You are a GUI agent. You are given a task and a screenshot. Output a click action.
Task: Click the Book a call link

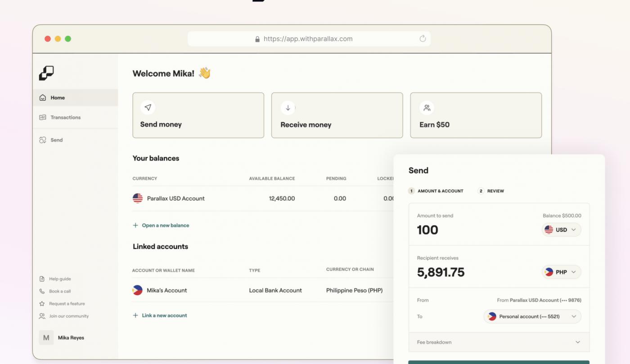(x=60, y=291)
